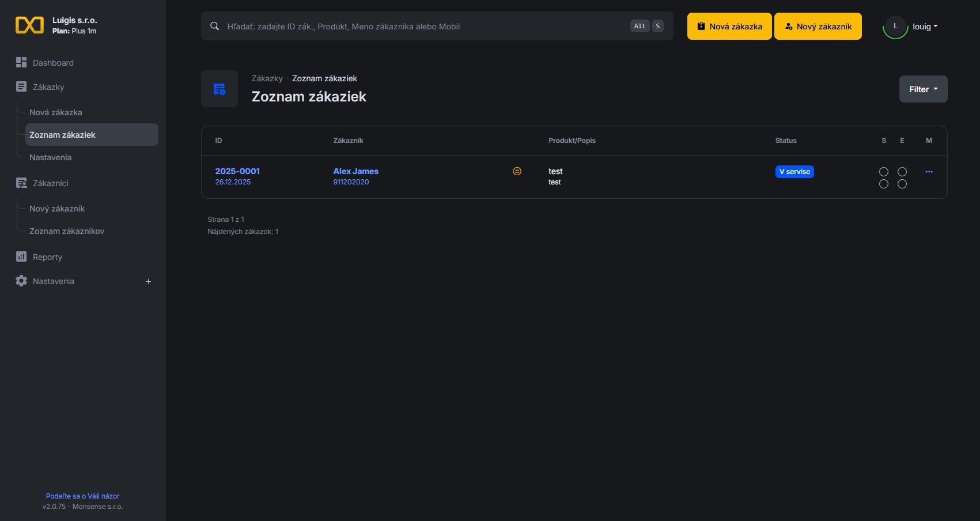The image size is (980, 521).
Task: Click the Zákazky orders icon in sidebar
Action: point(21,86)
